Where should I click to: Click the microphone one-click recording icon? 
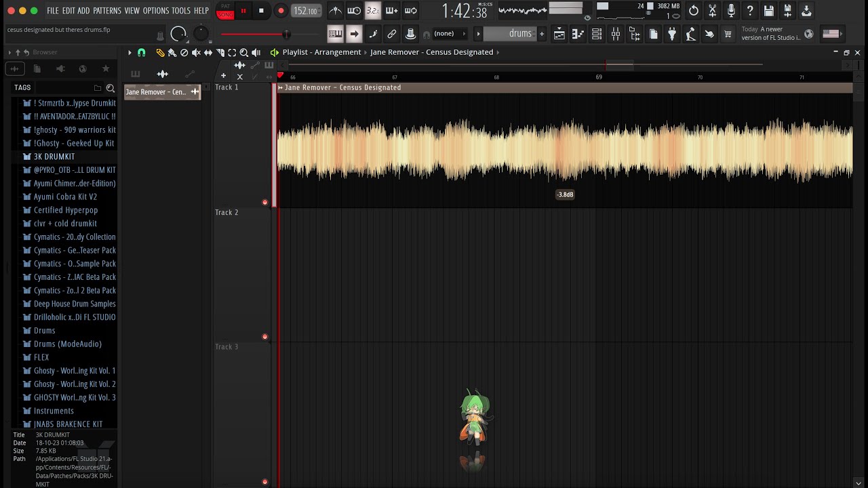pos(731,11)
